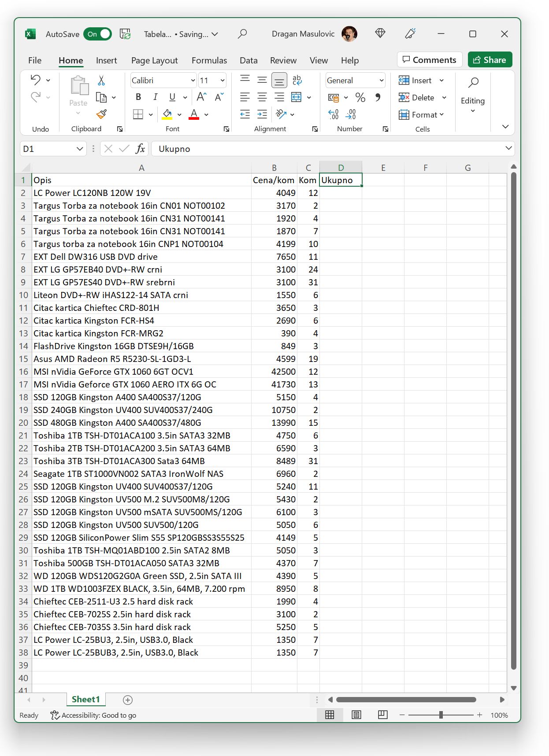Switch to Page Layout view in status bar
549x756 pixels.
[x=356, y=715]
